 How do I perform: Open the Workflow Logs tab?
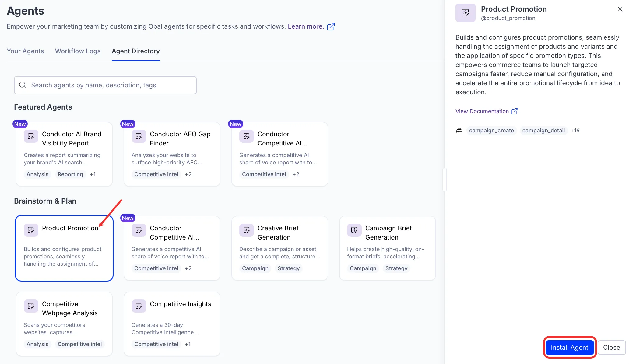(78, 51)
